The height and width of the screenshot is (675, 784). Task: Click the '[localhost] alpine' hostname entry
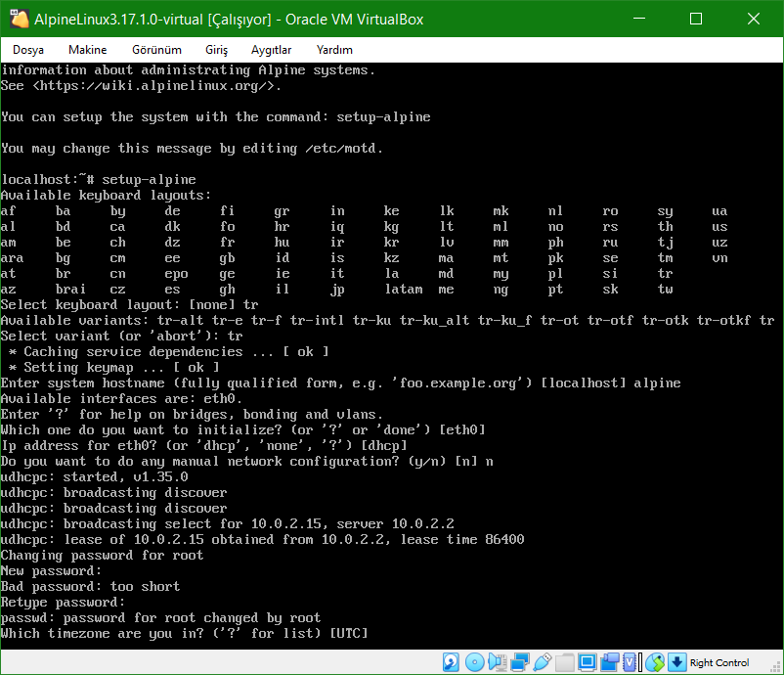611,382
